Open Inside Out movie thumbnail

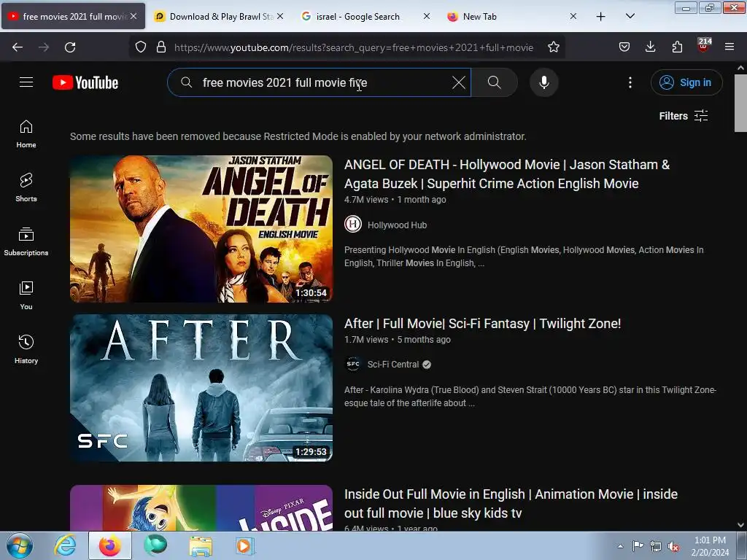tap(201, 507)
